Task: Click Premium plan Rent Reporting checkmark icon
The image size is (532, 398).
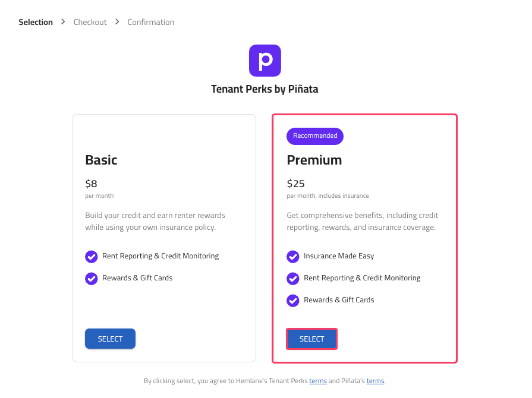Action: [293, 279]
